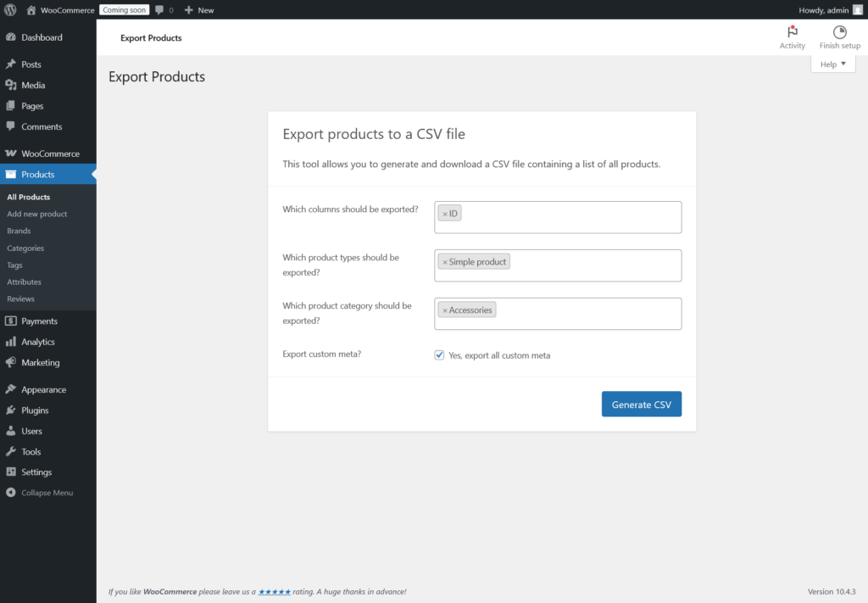Open Appearance with the brush icon
The image size is (868, 603).
click(12, 389)
